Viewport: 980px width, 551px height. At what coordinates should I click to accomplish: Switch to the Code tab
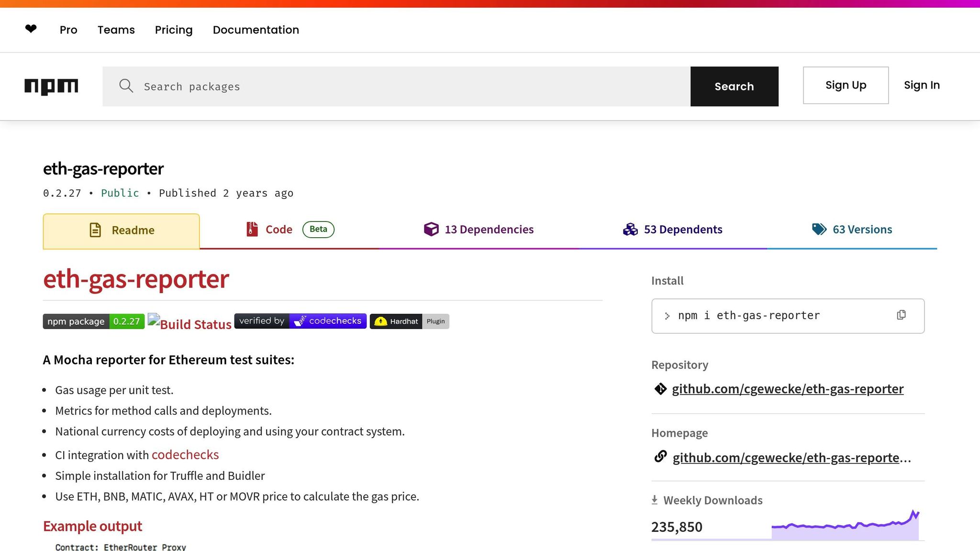pos(290,230)
